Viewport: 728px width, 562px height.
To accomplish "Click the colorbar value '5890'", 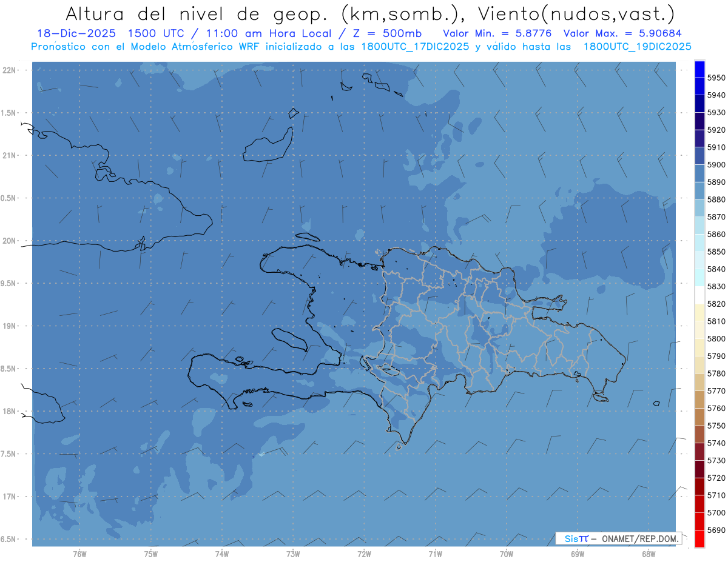I will click(x=716, y=182).
